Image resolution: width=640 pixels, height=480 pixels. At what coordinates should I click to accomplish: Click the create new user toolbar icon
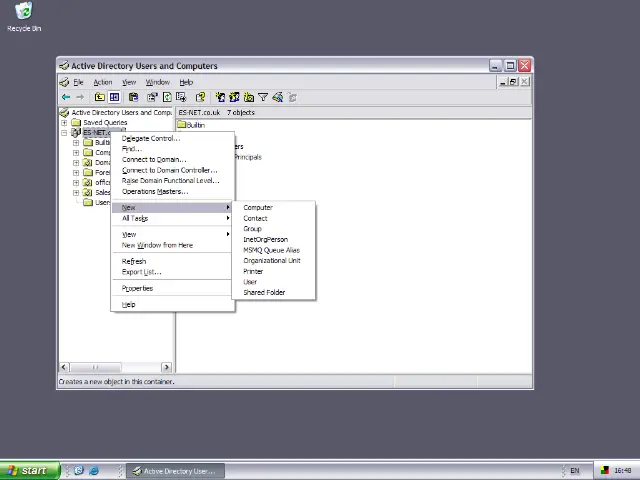(220, 97)
